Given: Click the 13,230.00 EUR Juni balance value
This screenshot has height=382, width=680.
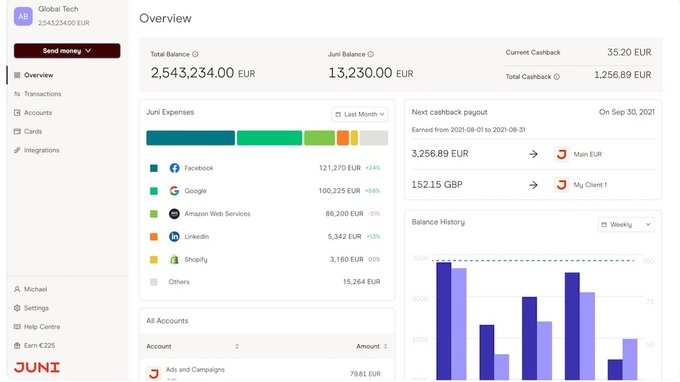Looking at the screenshot, I should [371, 73].
